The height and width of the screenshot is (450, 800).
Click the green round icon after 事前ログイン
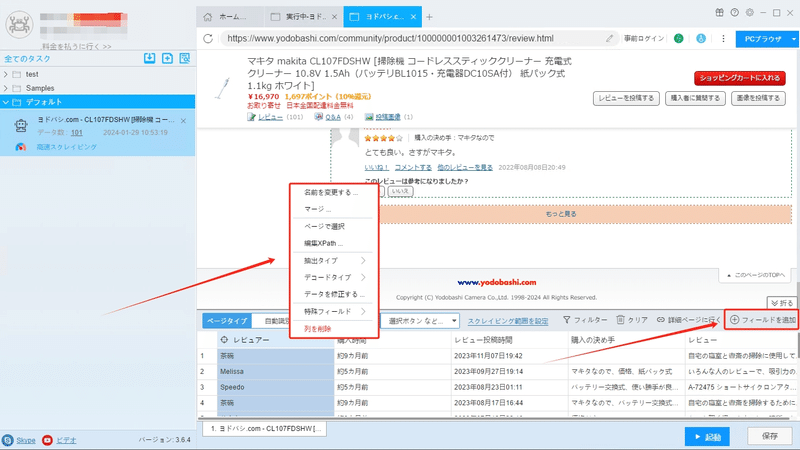coord(679,38)
